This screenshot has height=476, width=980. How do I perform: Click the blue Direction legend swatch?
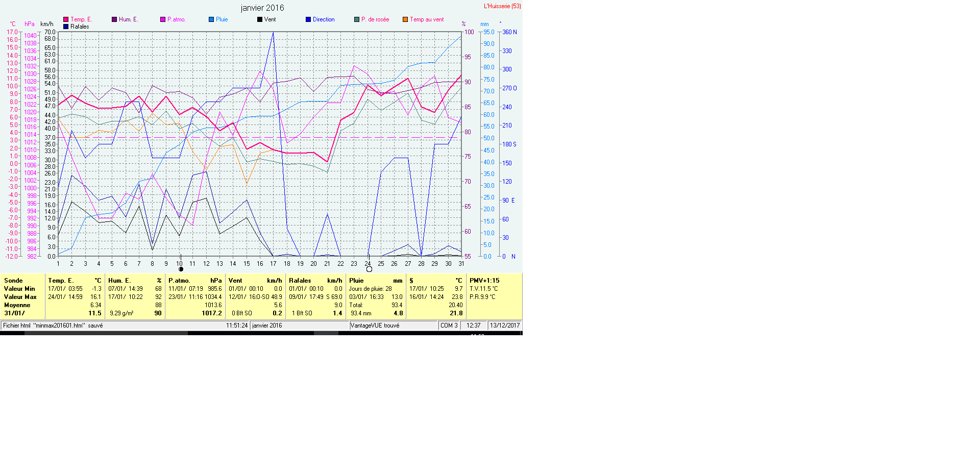point(308,19)
